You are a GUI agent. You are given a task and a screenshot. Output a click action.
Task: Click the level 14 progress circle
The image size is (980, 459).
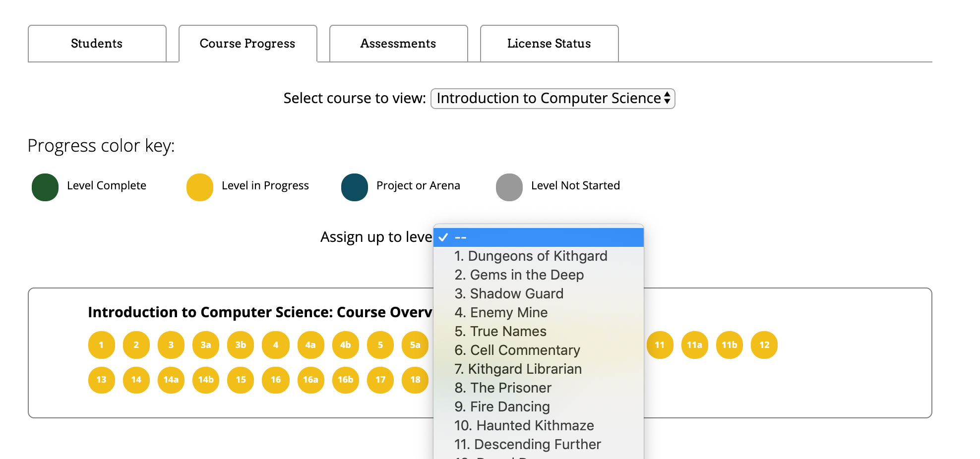[136, 380]
